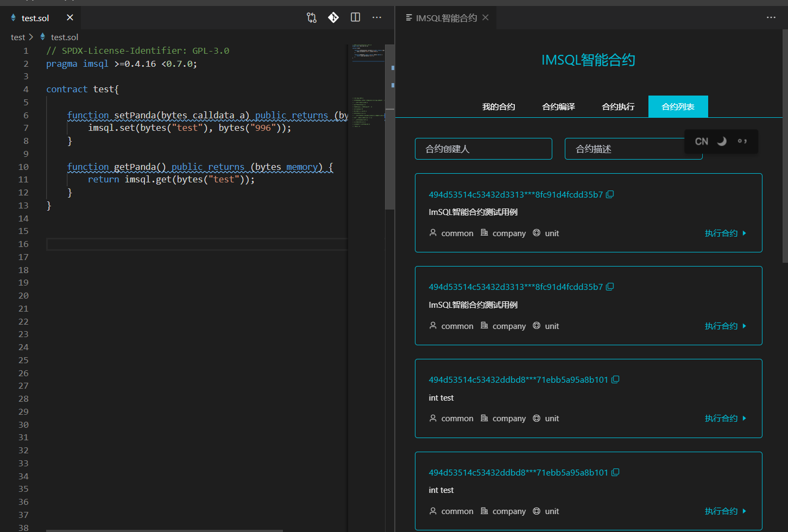The width and height of the screenshot is (788, 532).
Task: Click the IMSQL panel vertical scrollbar
Action: (785, 147)
